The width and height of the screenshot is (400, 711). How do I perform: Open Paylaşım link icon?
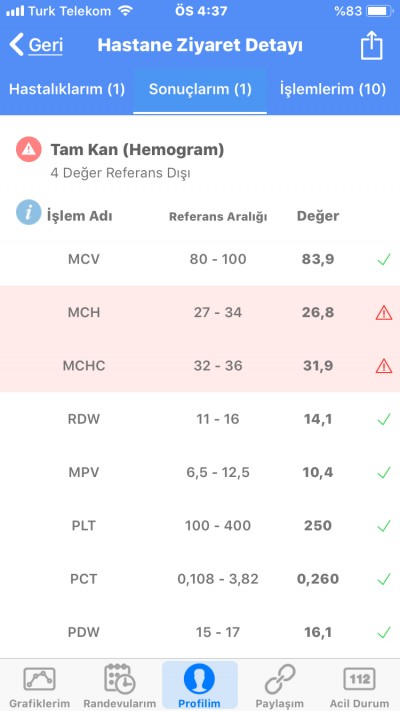click(279, 679)
